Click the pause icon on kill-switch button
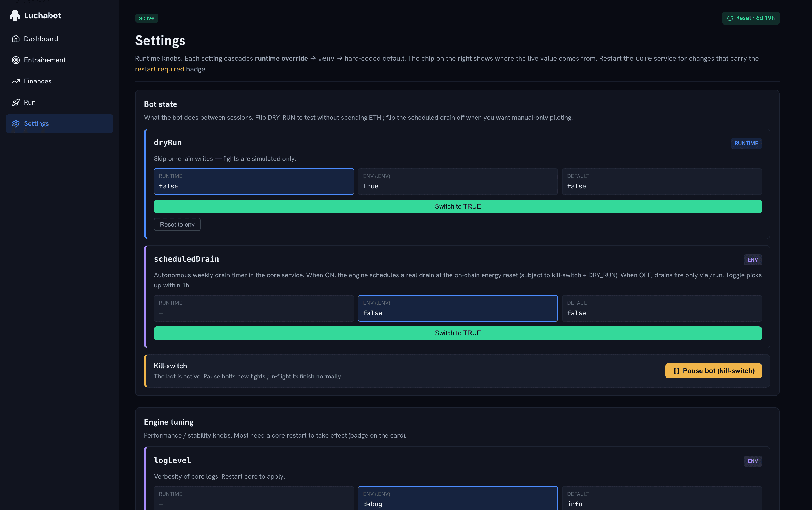The height and width of the screenshot is (510, 812). tap(676, 371)
